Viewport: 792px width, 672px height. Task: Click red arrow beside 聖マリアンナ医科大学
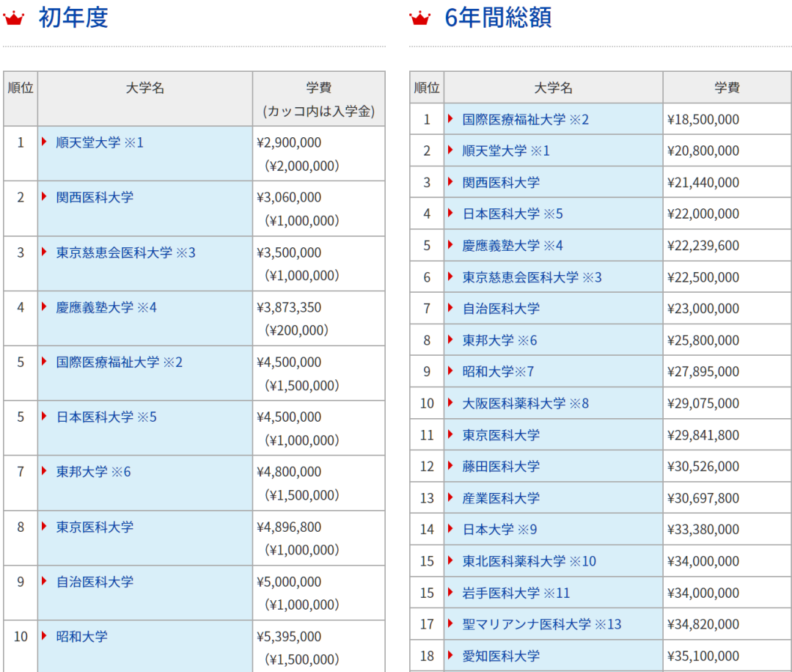tap(450, 623)
